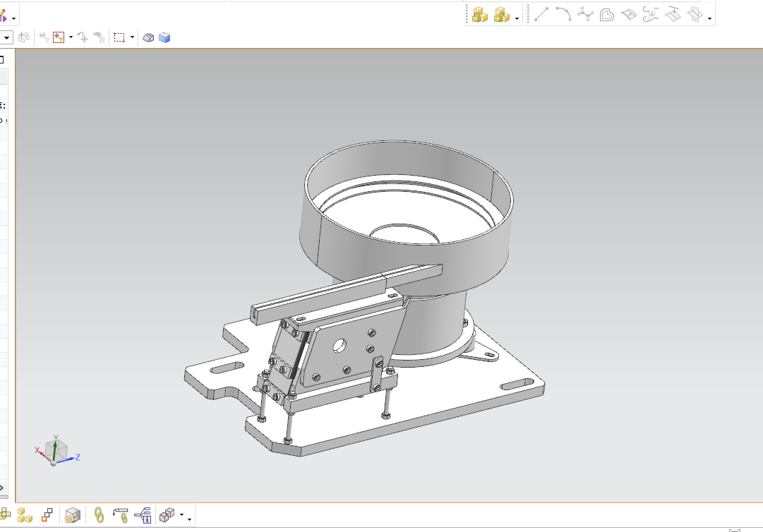Click the two wireframe cubes icon
The image size is (763, 532).
[167, 515]
